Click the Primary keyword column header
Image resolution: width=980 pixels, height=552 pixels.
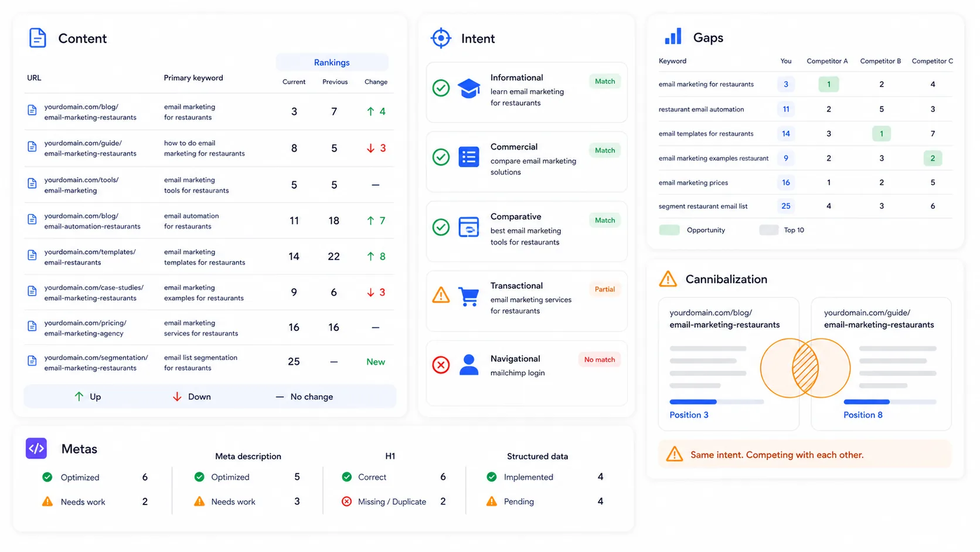click(x=193, y=77)
